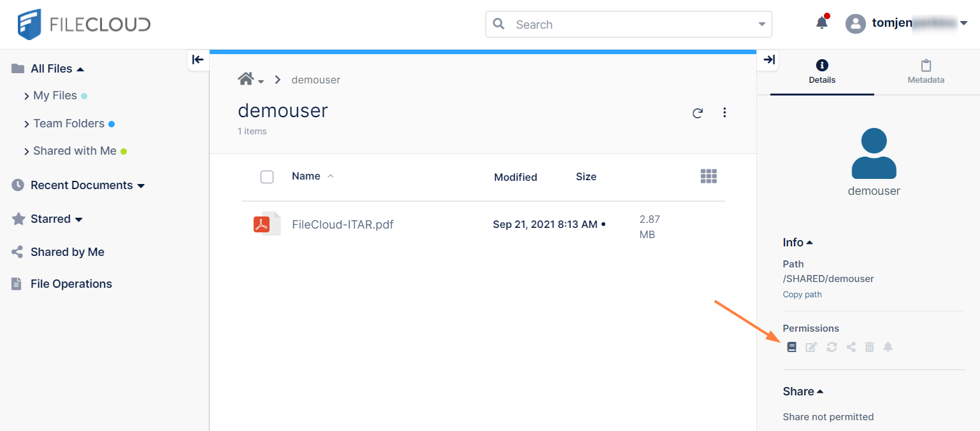Click the home breadcrumb icon
The height and width of the screenshot is (431, 980).
coord(246,79)
